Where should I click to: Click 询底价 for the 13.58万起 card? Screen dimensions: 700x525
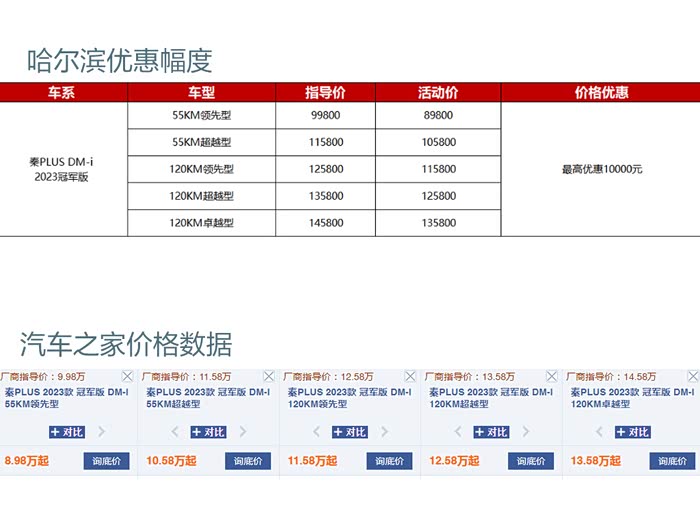tap(672, 461)
